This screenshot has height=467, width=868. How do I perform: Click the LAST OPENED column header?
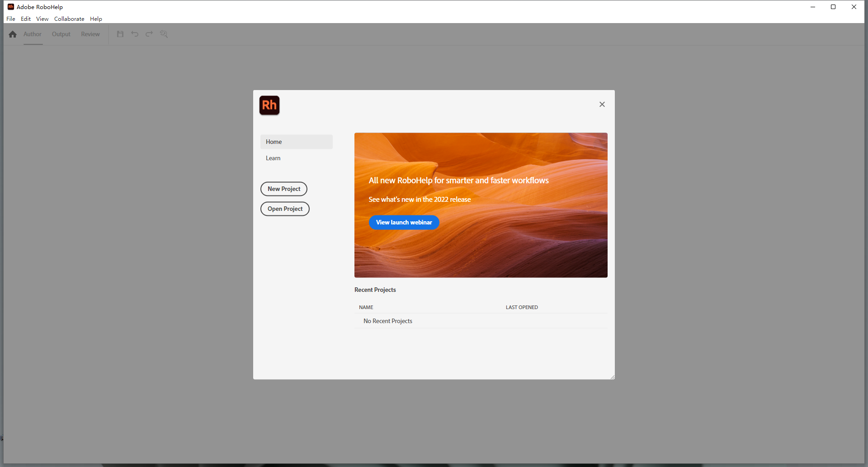522,307
